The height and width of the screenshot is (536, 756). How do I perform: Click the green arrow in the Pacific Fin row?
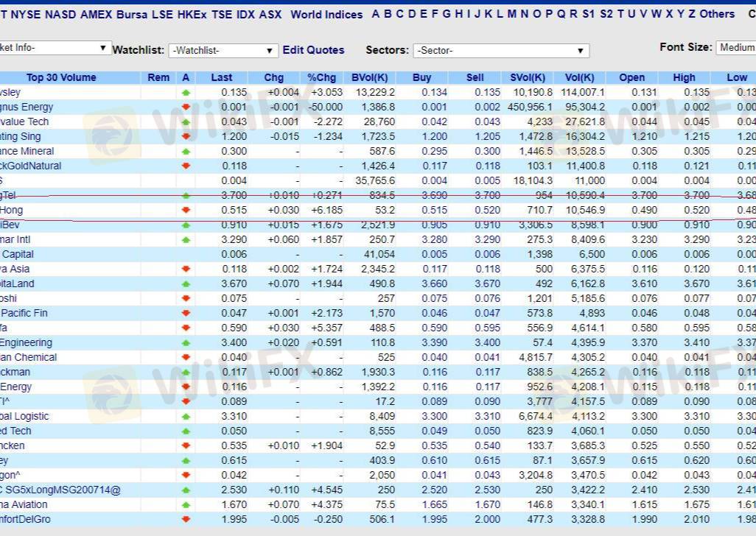pyautogui.click(x=186, y=314)
